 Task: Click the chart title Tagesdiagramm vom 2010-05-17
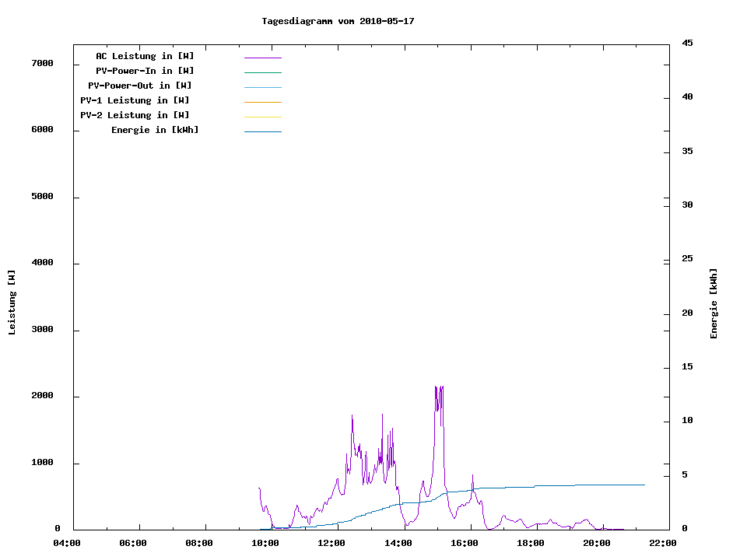338,21
